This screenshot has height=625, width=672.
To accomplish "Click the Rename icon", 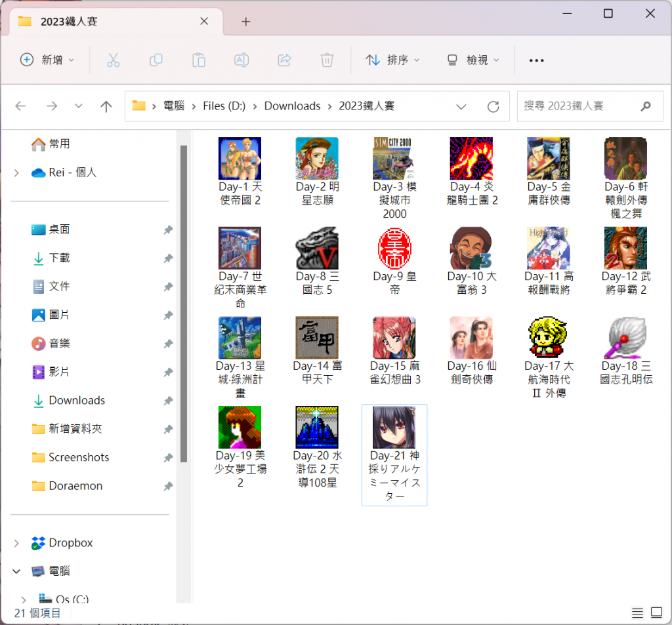I will coord(241,60).
